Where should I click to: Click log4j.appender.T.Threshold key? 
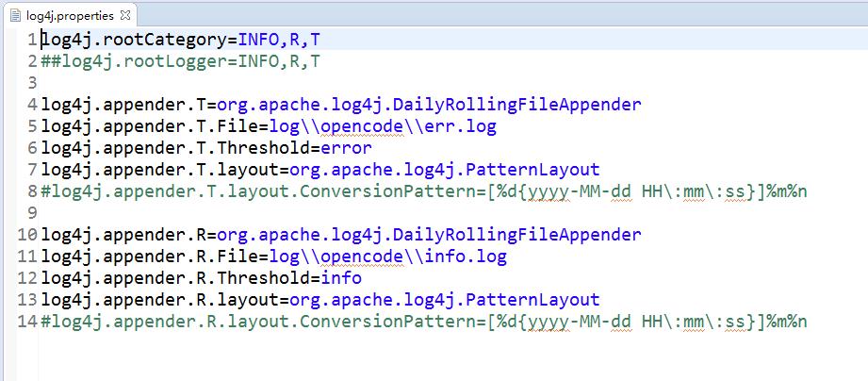(175, 148)
